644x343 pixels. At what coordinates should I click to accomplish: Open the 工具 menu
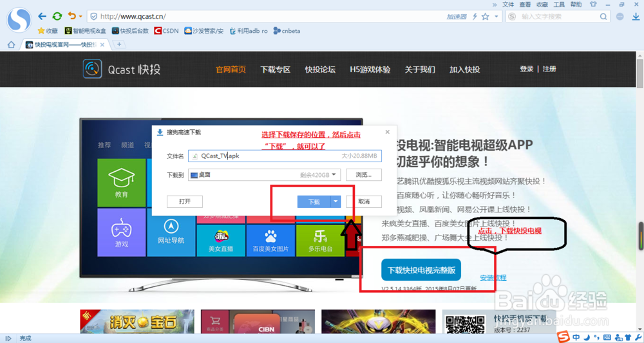coord(559,5)
